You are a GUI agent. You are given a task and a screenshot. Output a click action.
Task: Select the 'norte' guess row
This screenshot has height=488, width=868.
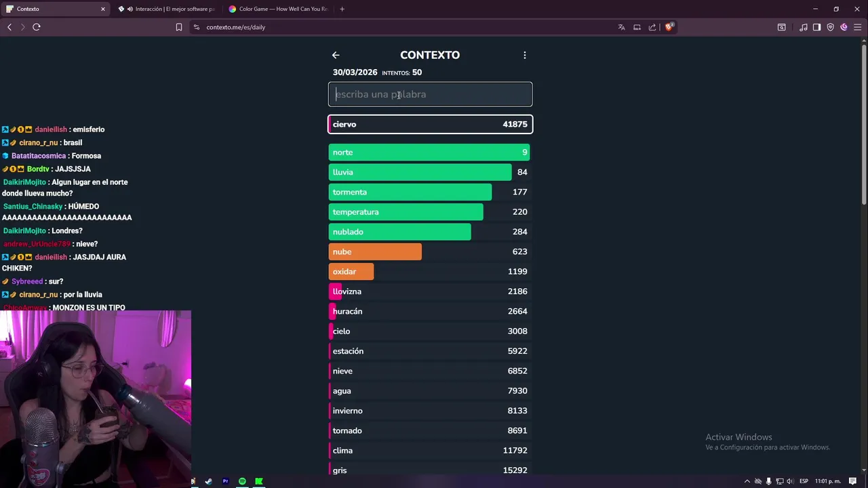[430, 152]
